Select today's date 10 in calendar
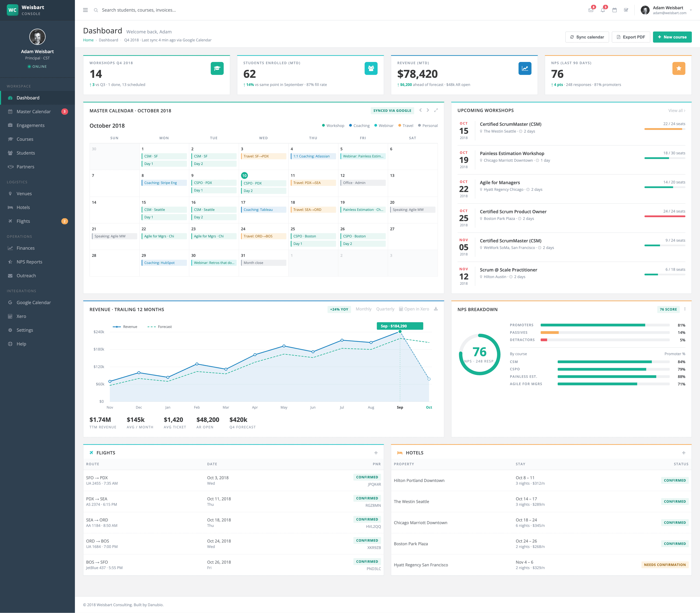Image resolution: width=700 pixels, height=613 pixels. click(x=244, y=175)
